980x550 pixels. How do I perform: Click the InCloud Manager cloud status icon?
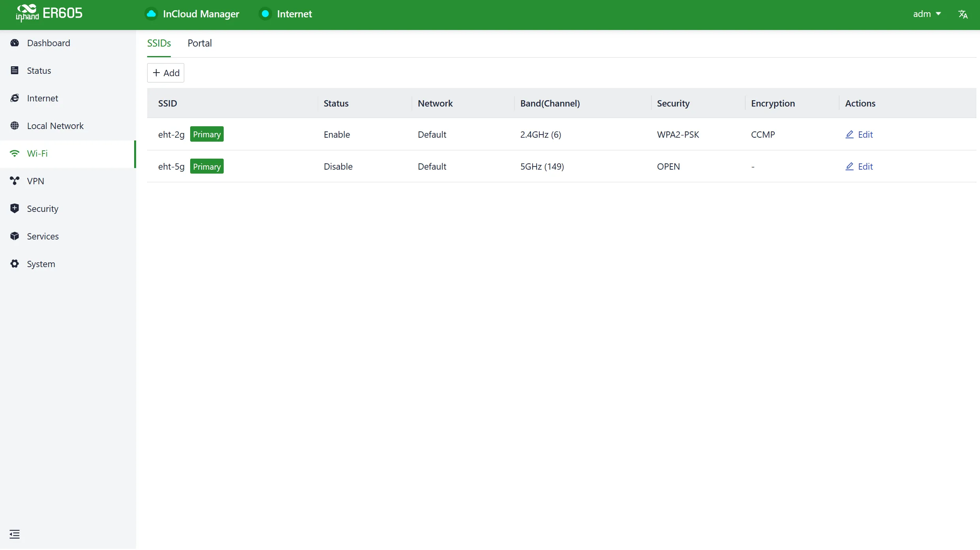coord(151,14)
